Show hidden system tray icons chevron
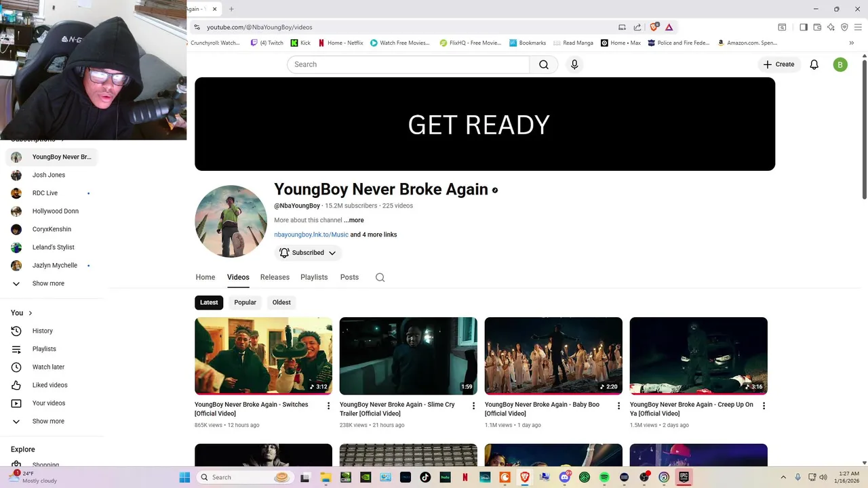This screenshot has width=868, height=488. (x=783, y=477)
